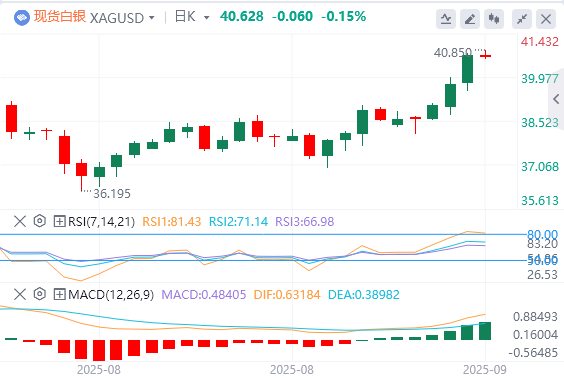Open the candlestick chart style icon
The image size is (564, 380).
494,19
